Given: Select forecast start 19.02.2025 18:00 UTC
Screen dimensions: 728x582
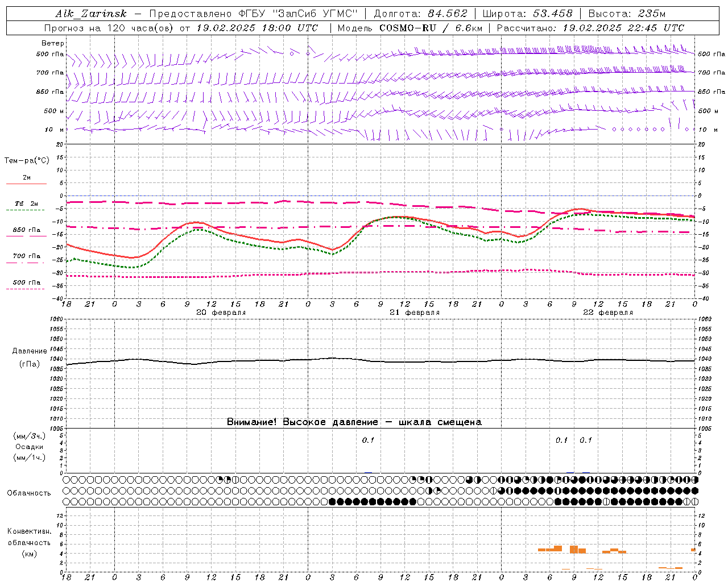Looking at the screenshot, I should 257,28.
